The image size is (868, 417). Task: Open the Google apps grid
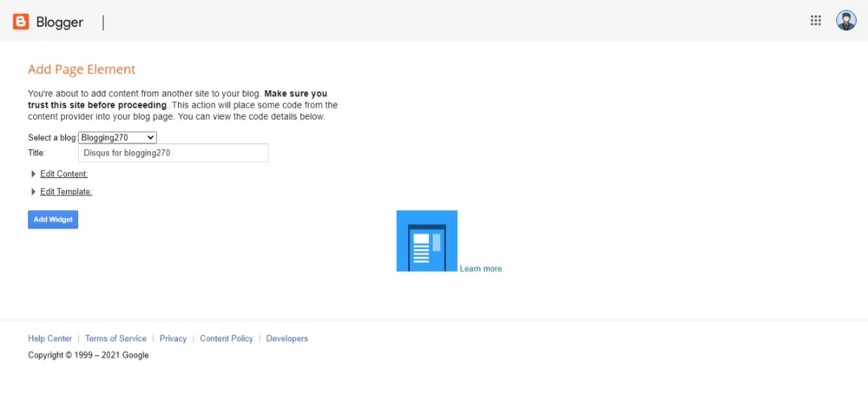click(x=816, y=20)
